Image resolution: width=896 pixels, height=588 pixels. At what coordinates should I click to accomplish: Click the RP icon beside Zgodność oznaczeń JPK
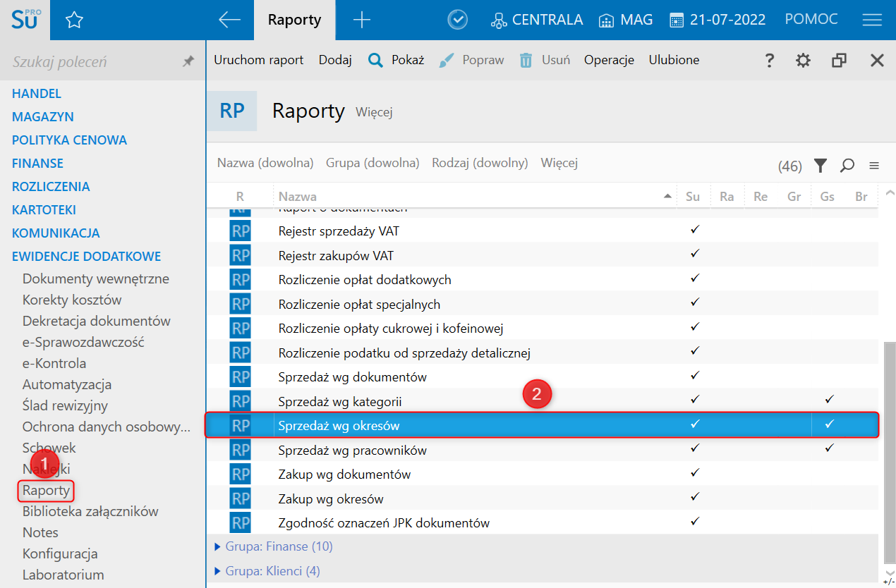pyautogui.click(x=241, y=523)
